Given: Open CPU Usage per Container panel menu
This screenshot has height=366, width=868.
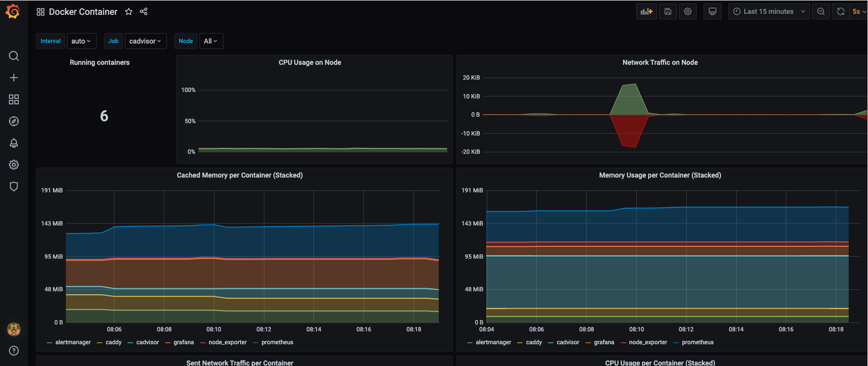Looking at the screenshot, I should pyautogui.click(x=660, y=363).
